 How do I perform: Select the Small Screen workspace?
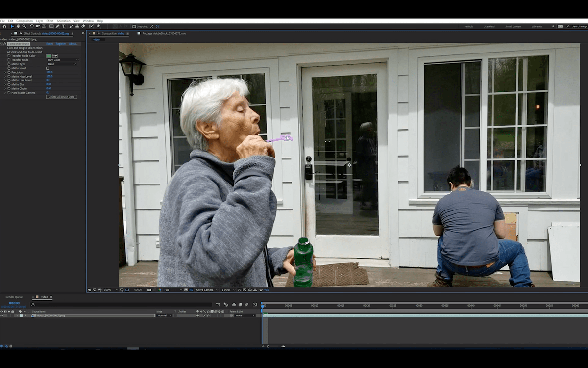pyautogui.click(x=513, y=26)
